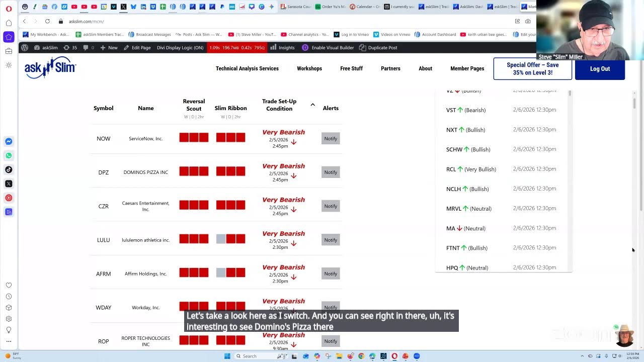The height and width of the screenshot is (362, 644).
Task: Sort the table by the Symbol column
Action: 103,108
